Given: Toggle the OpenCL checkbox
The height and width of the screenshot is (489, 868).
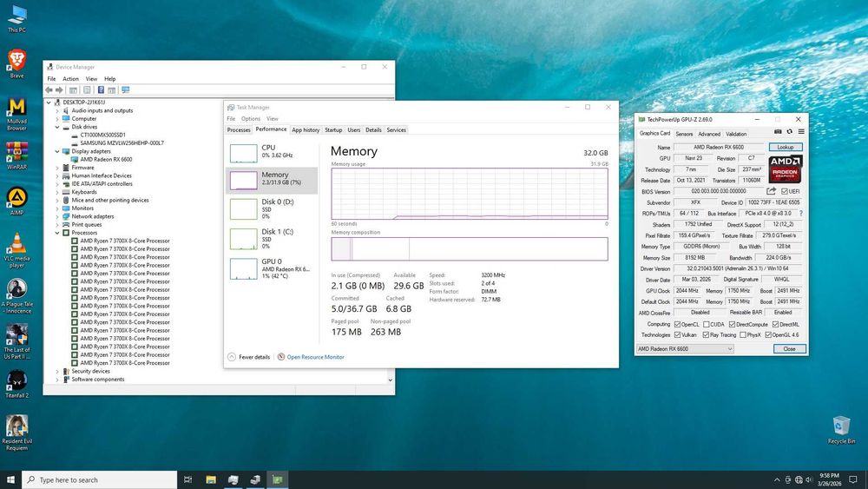Looking at the screenshot, I should click(677, 325).
